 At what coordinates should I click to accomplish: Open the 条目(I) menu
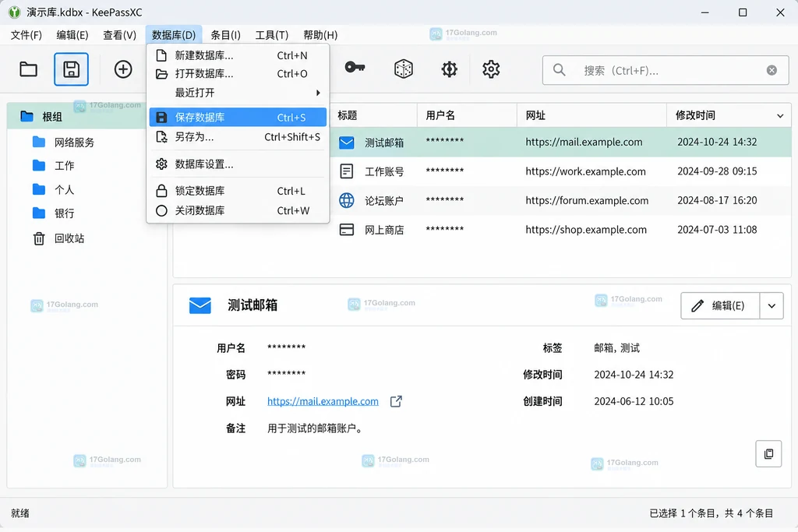225,35
